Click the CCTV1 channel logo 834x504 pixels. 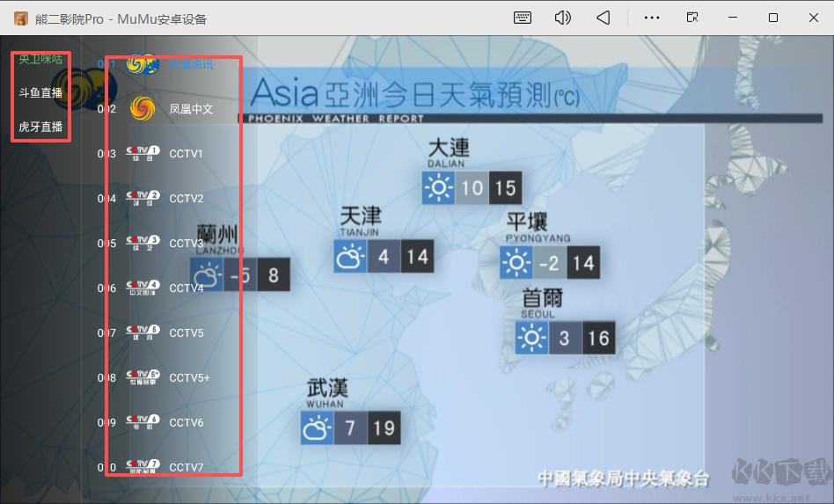point(143,154)
